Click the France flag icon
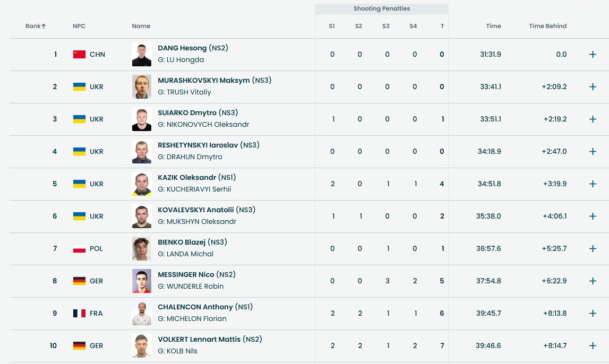The height and width of the screenshot is (364, 609). pyautogui.click(x=79, y=314)
